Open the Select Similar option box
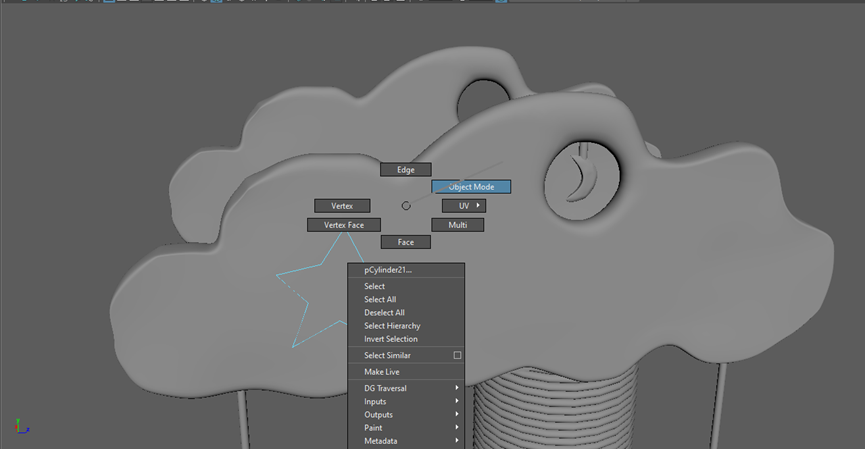 point(457,355)
